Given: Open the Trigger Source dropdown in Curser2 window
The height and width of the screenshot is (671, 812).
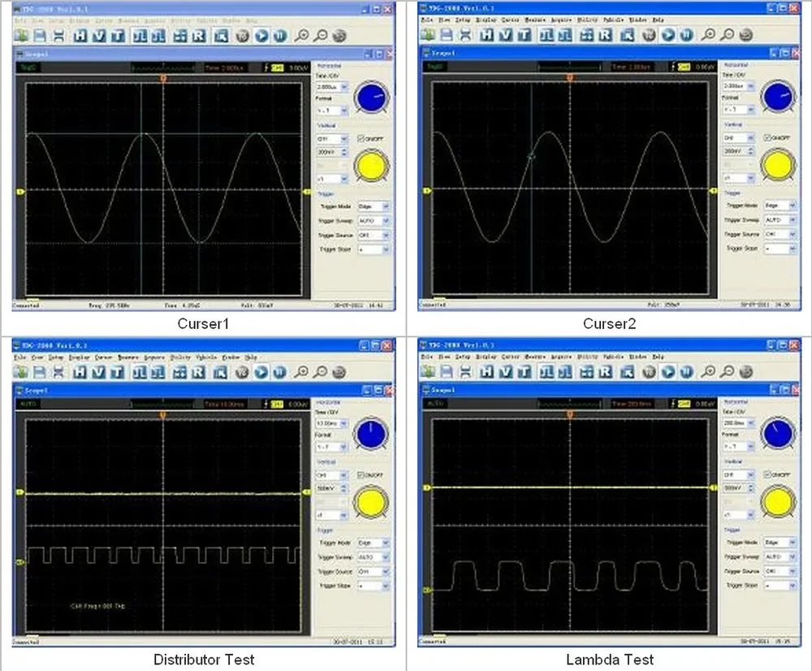Looking at the screenshot, I should tap(780, 234).
